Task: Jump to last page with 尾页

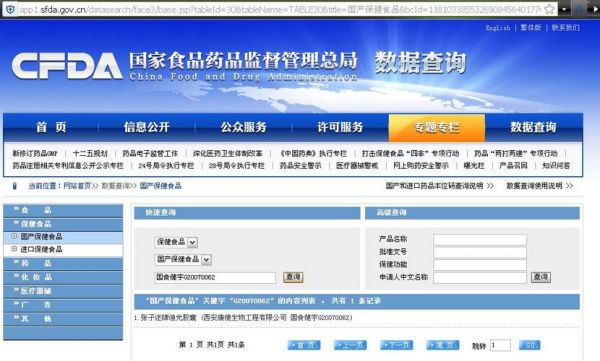Action: 443,345
